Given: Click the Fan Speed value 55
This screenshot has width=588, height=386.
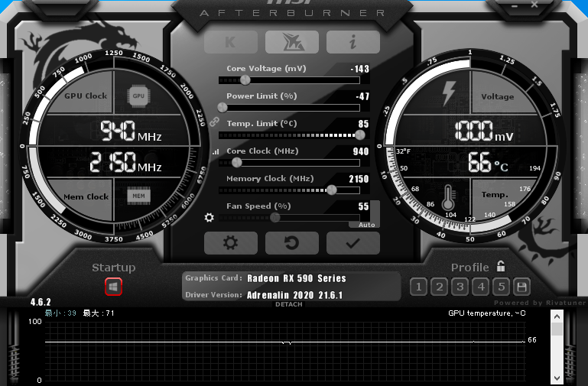Looking at the screenshot, I should [x=363, y=206].
